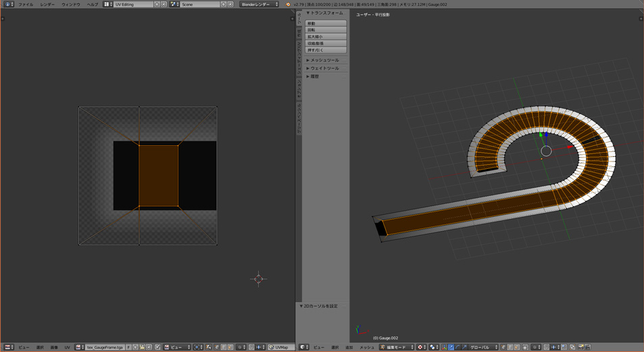Image resolution: width=644 pixels, height=352 pixels.
Task: Delete the current Scene
Action: point(230,4)
